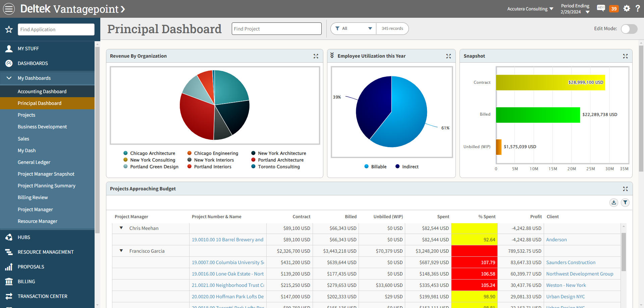The width and height of the screenshot is (644, 308).
Task: Export the Projects Approaching Budget grid
Action: (614, 202)
